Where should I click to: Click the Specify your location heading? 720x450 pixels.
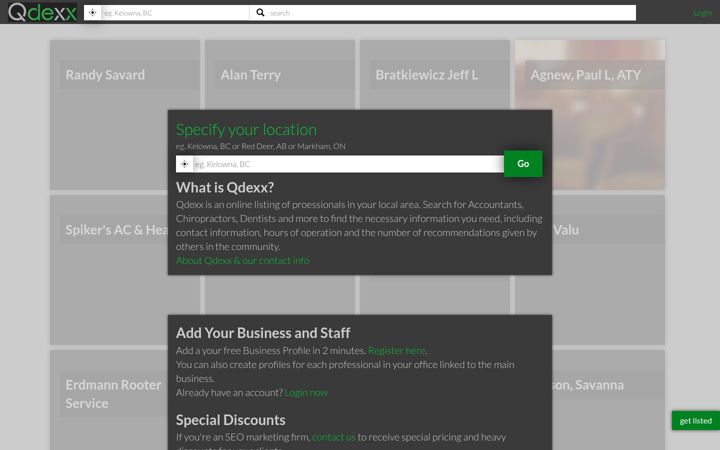246,129
